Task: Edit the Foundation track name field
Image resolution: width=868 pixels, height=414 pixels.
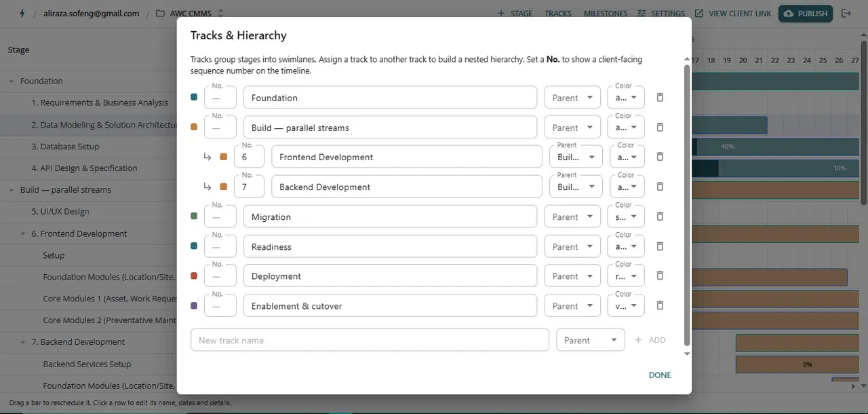Action: [390, 98]
